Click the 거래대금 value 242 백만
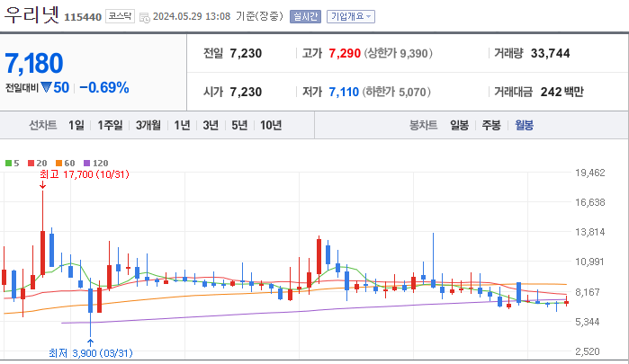The image size is (629, 364). pos(562,92)
